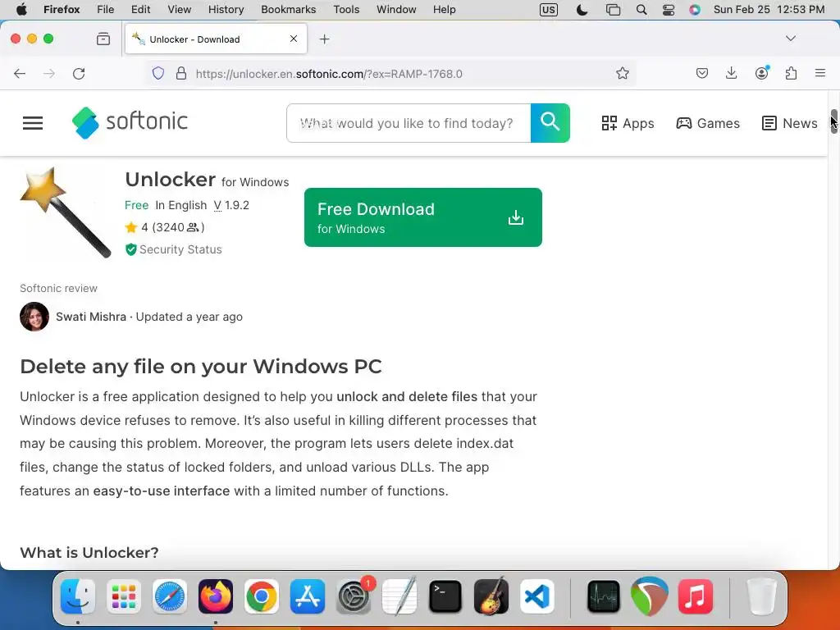
Task: Toggle Focus mode moon icon in menu bar
Action: click(x=582, y=10)
